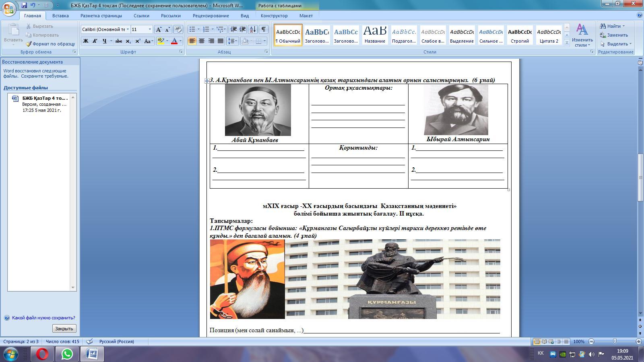Increase font size with Grow Font icon
The image size is (644, 362).
coord(159,29)
